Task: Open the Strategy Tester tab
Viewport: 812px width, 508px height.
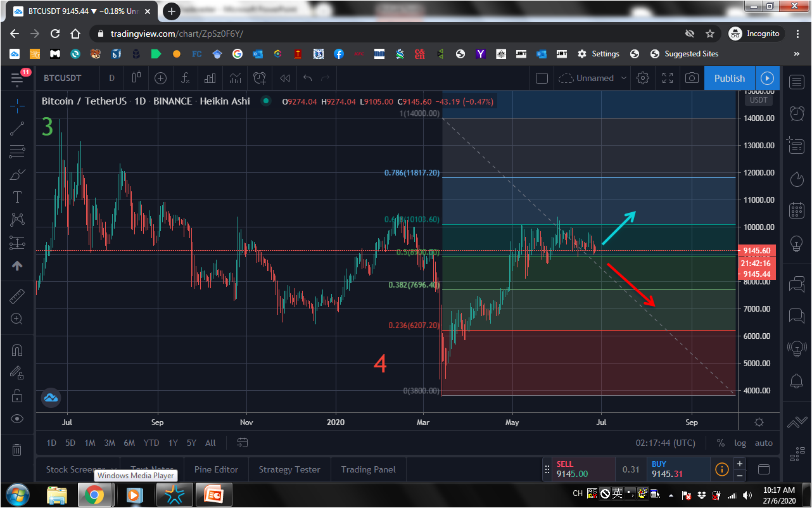Action: pyautogui.click(x=289, y=469)
